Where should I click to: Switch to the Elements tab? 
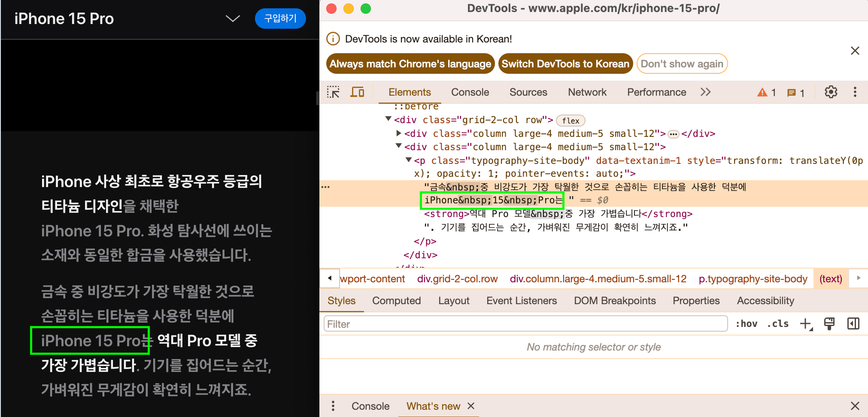[410, 92]
